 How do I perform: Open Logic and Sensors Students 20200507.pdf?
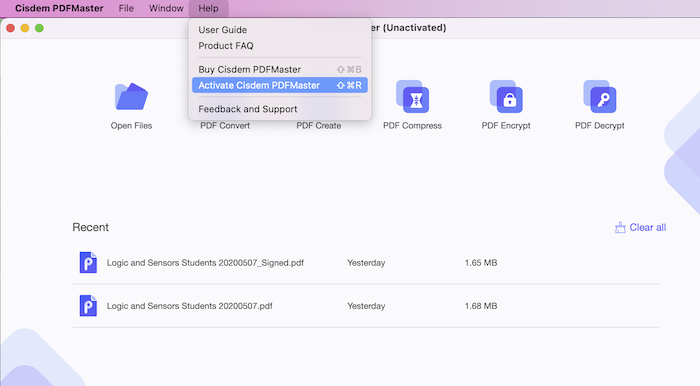click(190, 306)
